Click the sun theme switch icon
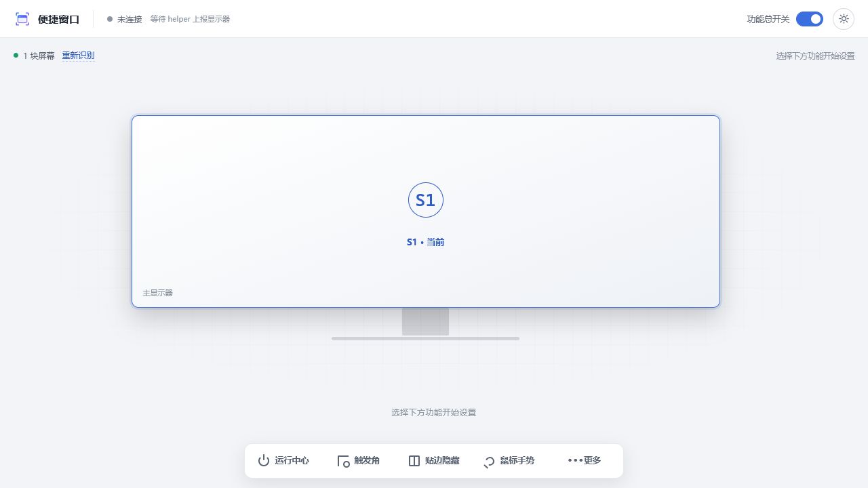Viewport: 868px width, 488px height. pos(844,19)
